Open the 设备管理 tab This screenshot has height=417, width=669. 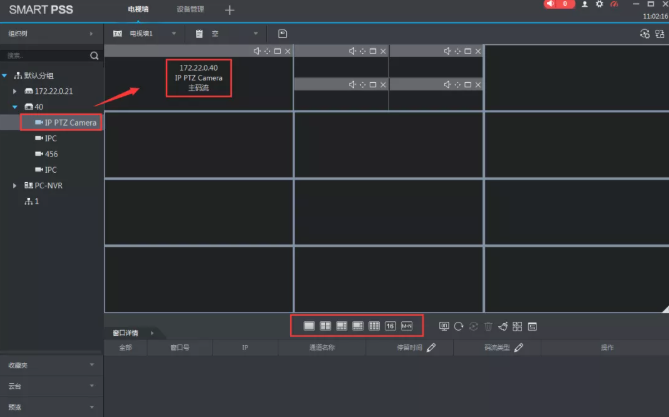click(189, 9)
